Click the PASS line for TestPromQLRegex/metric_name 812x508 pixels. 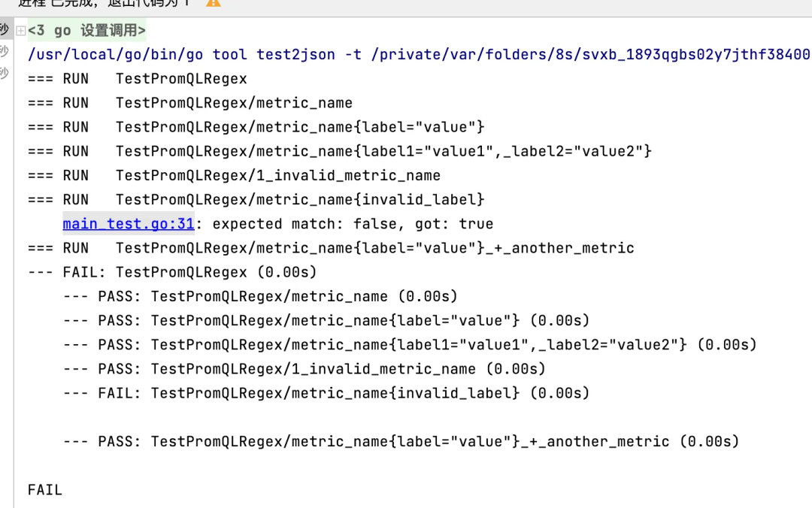pyautogui.click(x=260, y=296)
